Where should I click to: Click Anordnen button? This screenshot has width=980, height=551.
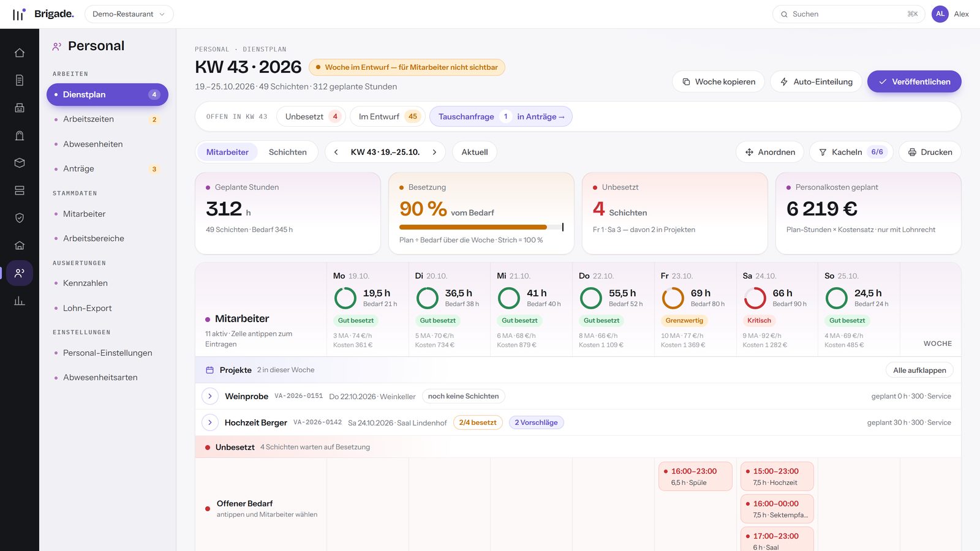[770, 152]
